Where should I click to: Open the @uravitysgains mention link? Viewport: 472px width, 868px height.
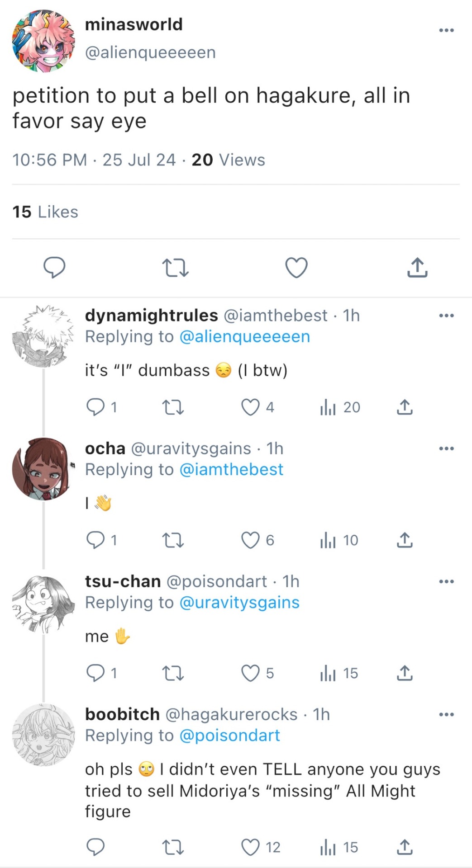tap(239, 603)
